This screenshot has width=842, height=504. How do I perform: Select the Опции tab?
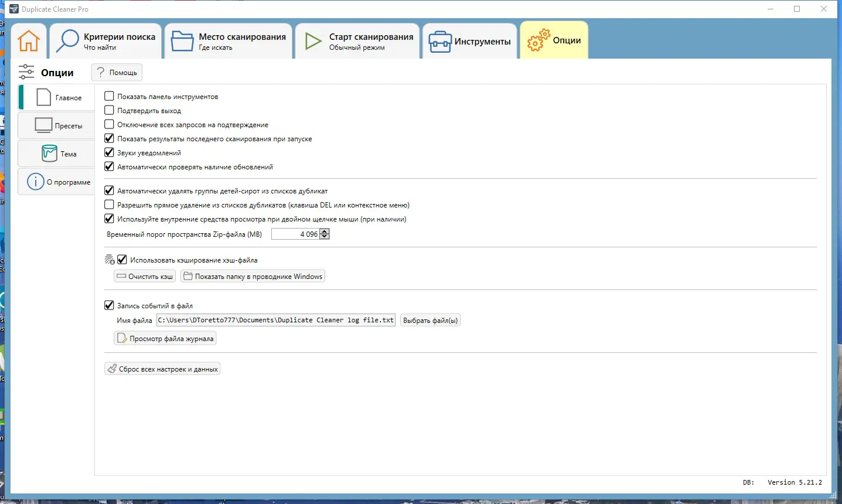554,40
